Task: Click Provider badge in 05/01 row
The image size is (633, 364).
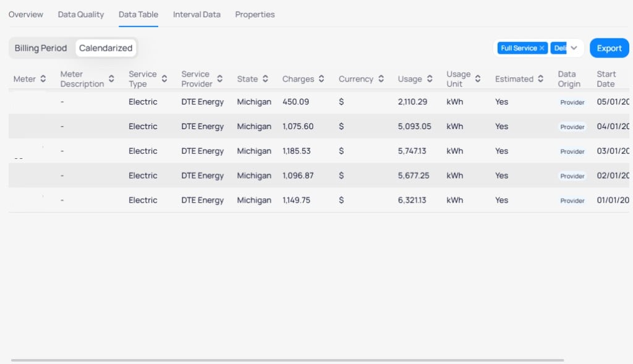Action: (572, 103)
